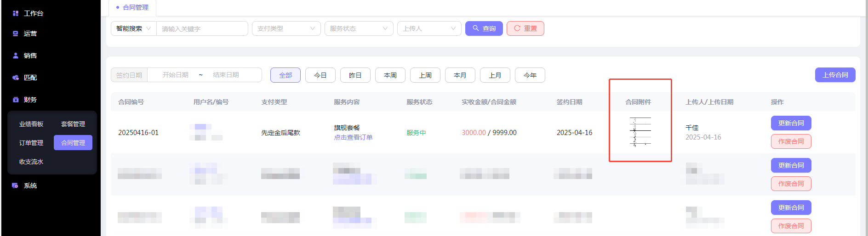Switch to the 合同管理 page tab

click(132, 7)
